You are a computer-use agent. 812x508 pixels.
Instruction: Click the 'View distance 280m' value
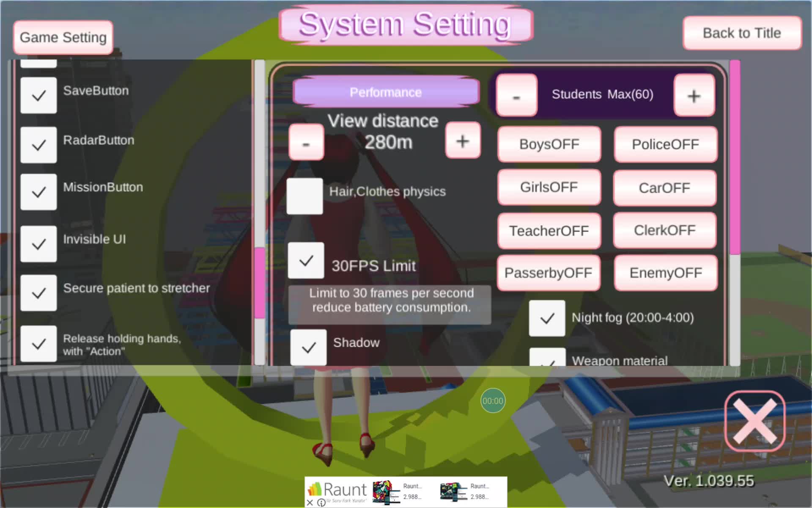(384, 132)
